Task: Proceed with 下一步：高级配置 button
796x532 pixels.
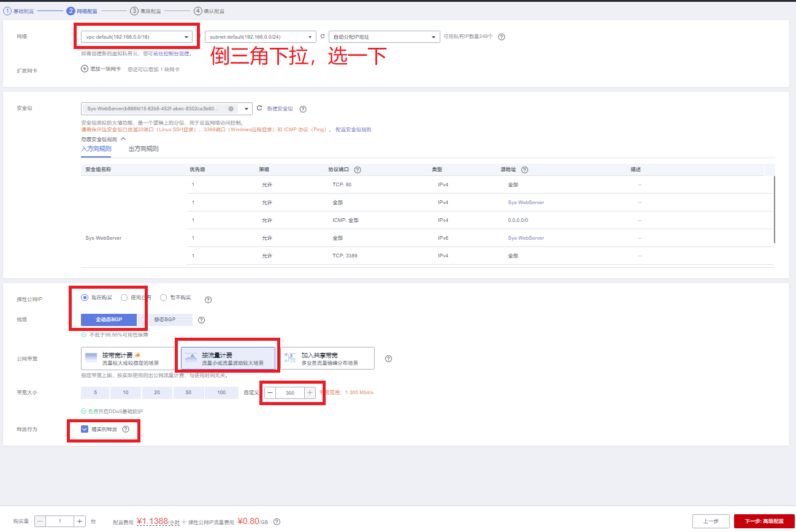Action: [x=763, y=521]
